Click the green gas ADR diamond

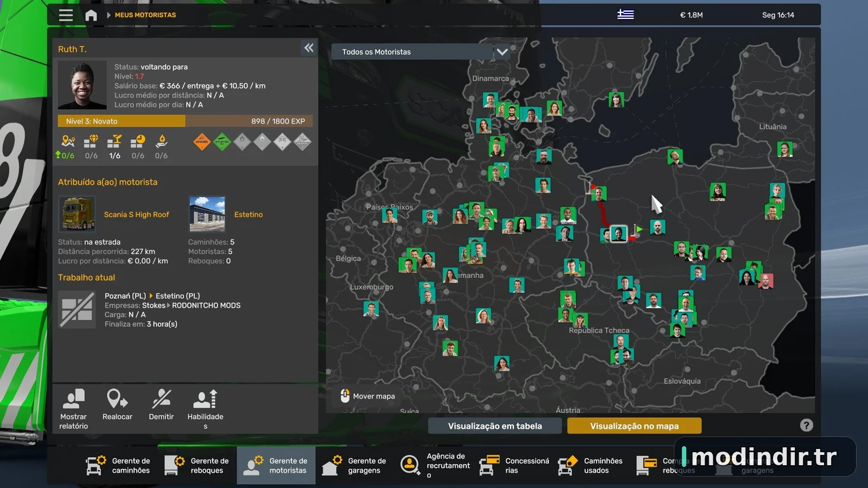pyautogui.click(x=222, y=142)
